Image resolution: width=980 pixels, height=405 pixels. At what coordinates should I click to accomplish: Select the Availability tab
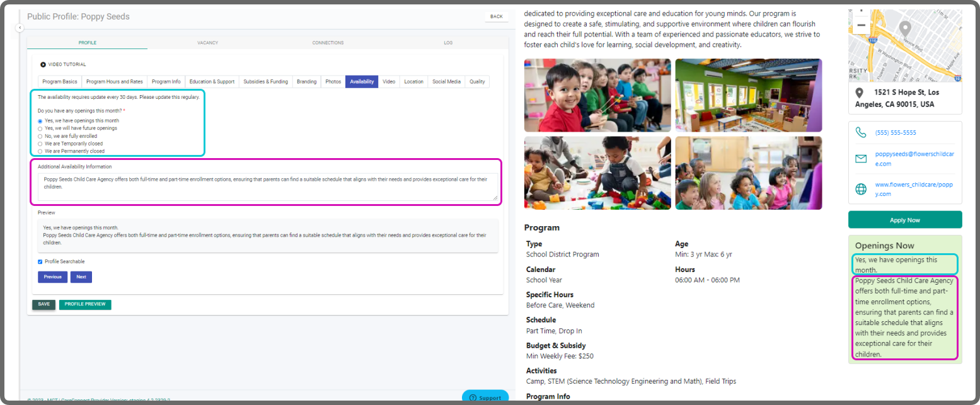(x=362, y=82)
